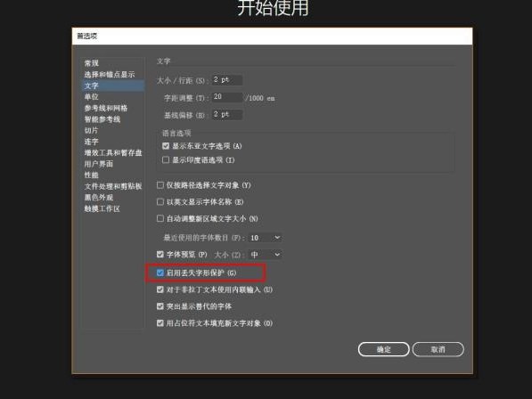532x399 pixels.
Task: Select 增效工具和暂存盘 category
Action: [113, 153]
